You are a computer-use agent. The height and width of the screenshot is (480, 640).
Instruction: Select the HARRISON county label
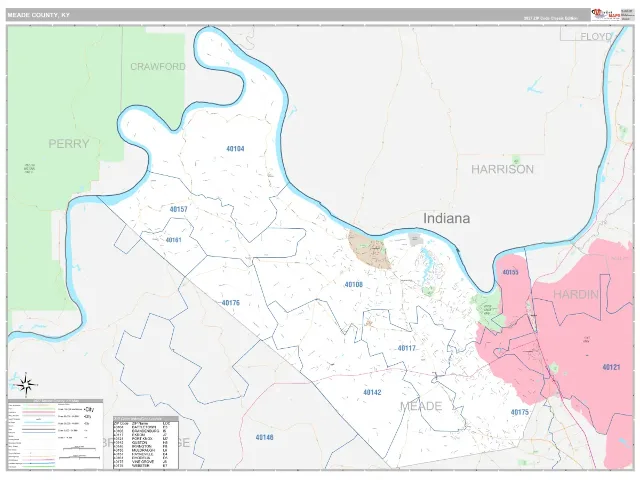(502, 169)
